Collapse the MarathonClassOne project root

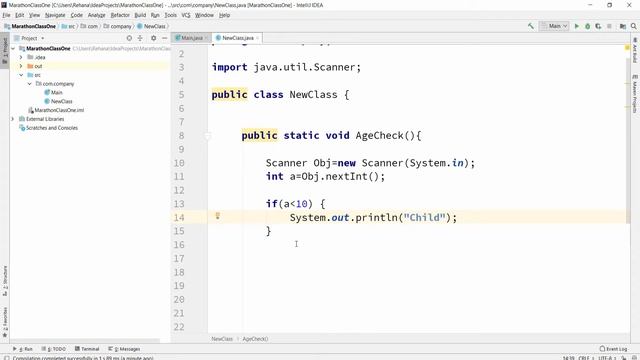click(13, 49)
